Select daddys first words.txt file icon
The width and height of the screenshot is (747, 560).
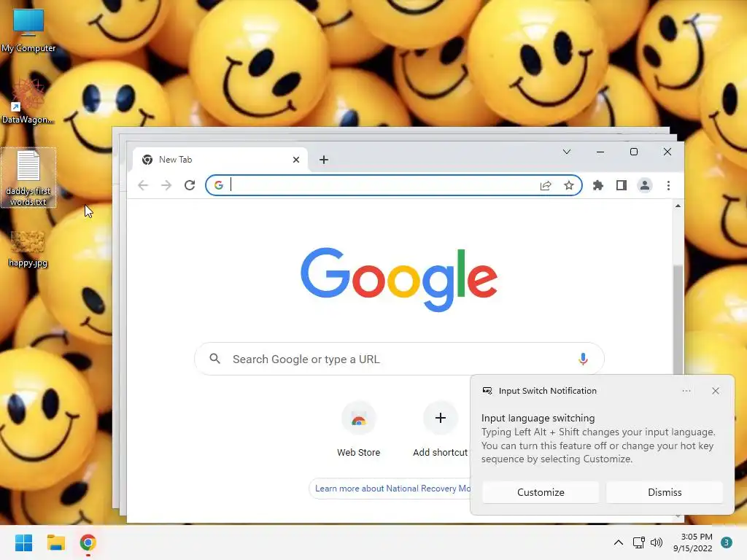click(x=28, y=178)
